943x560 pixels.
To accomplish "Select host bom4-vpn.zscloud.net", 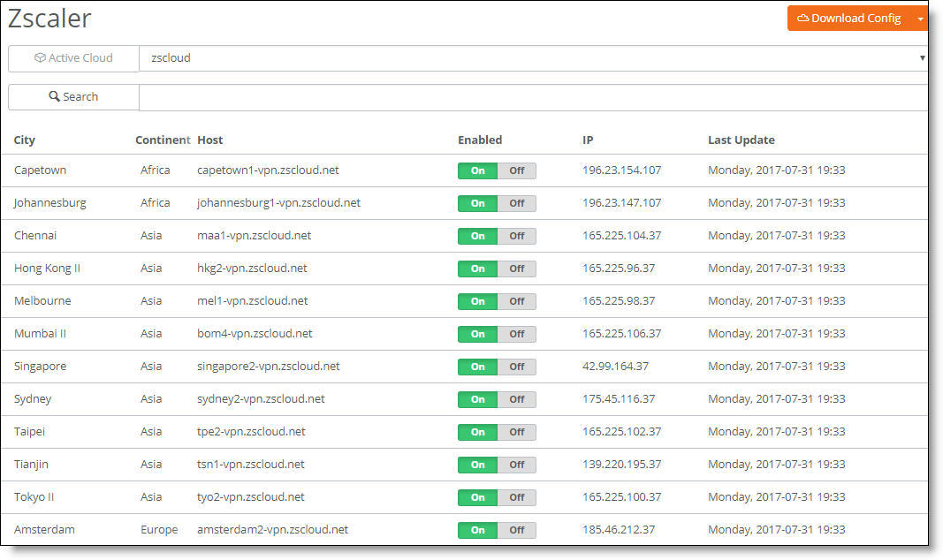I will pos(255,334).
